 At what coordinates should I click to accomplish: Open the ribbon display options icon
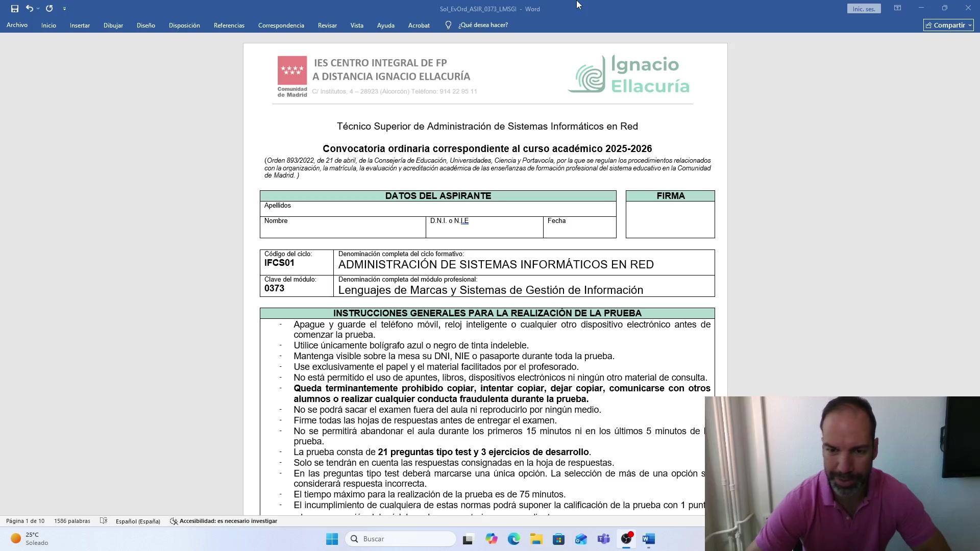(897, 8)
